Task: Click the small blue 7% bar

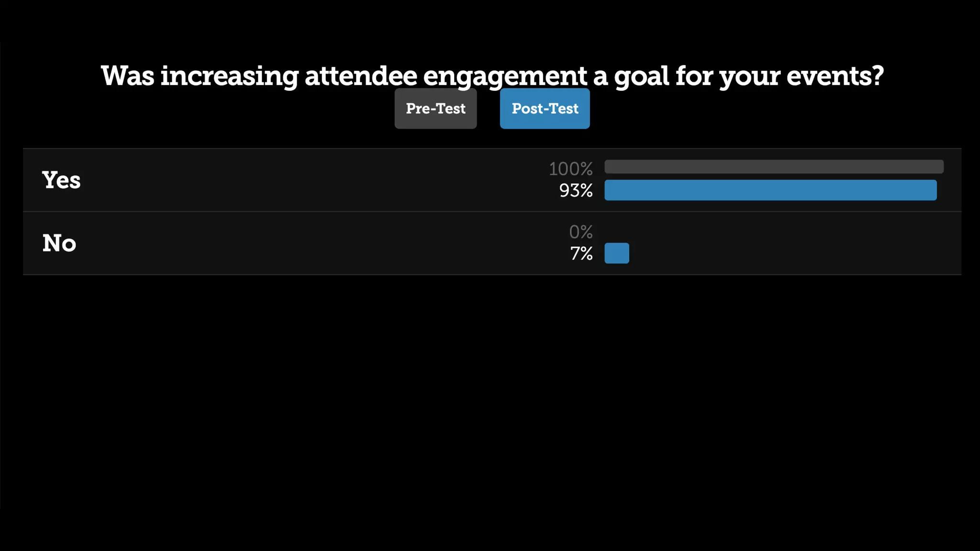Action: (617, 253)
